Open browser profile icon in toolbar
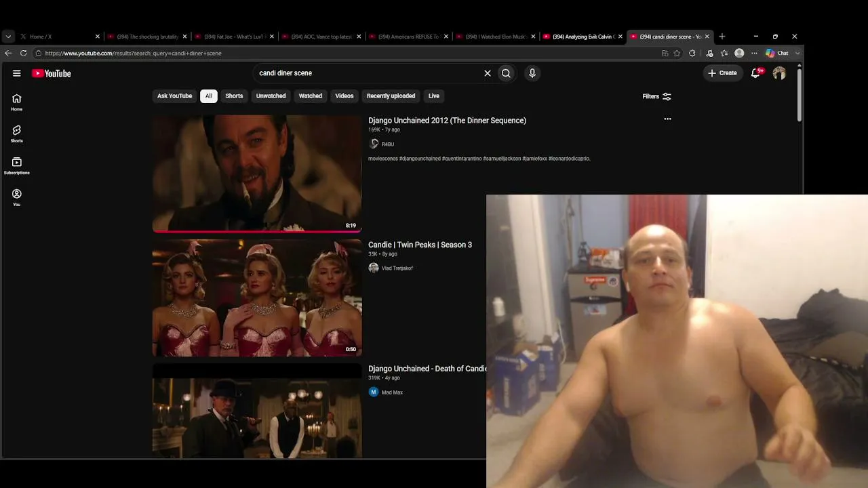Viewport: 868px width, 488px height. (x=739, y=53)
